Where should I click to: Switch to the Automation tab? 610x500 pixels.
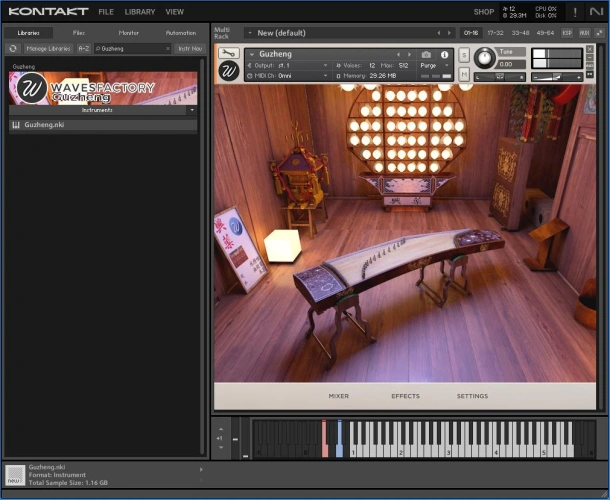coord(180,33)
